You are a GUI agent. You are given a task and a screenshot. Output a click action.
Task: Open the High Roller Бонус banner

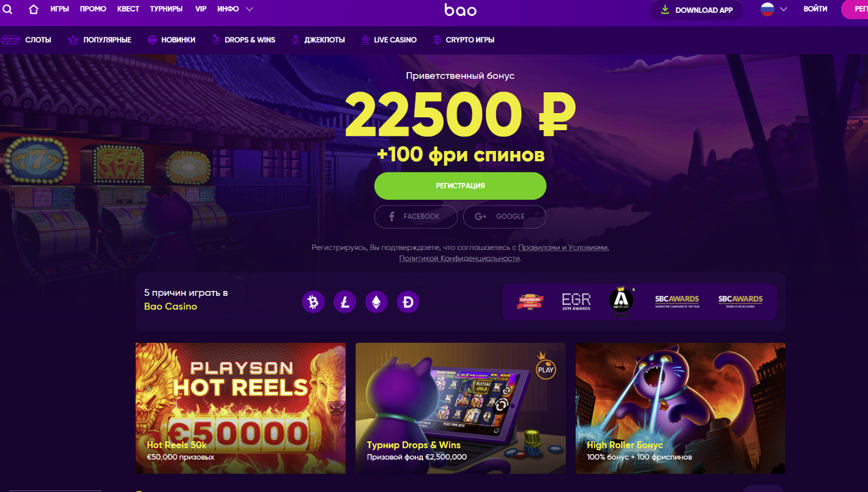[680, 408]
